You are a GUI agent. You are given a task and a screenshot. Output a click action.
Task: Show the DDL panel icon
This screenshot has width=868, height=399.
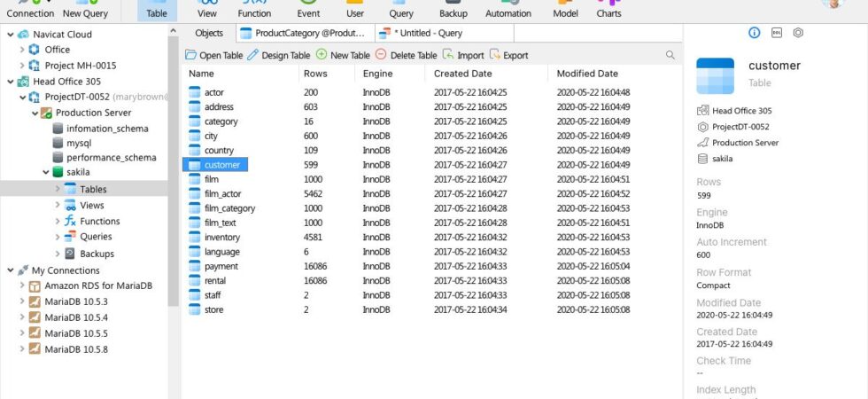point(776,33)
